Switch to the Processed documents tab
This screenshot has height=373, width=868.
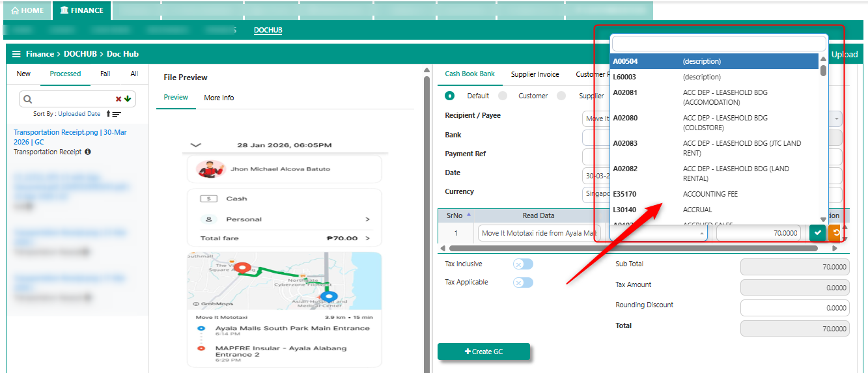tap(66, 74)
